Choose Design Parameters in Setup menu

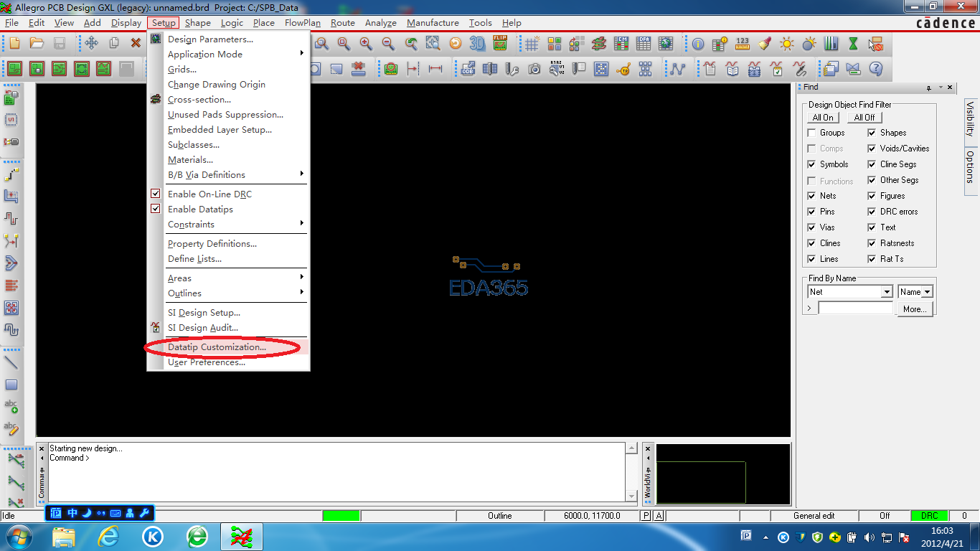click(x=228, y=39)
